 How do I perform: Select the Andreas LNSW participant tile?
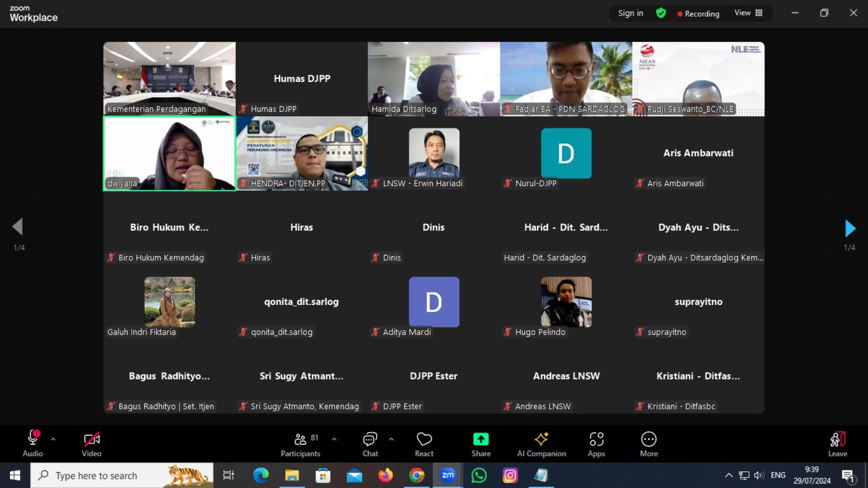566,376
